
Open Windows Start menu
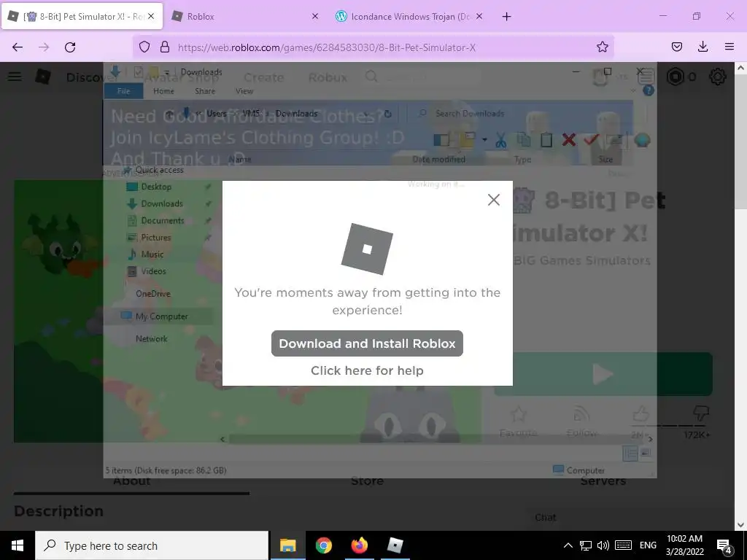(18, 545)
